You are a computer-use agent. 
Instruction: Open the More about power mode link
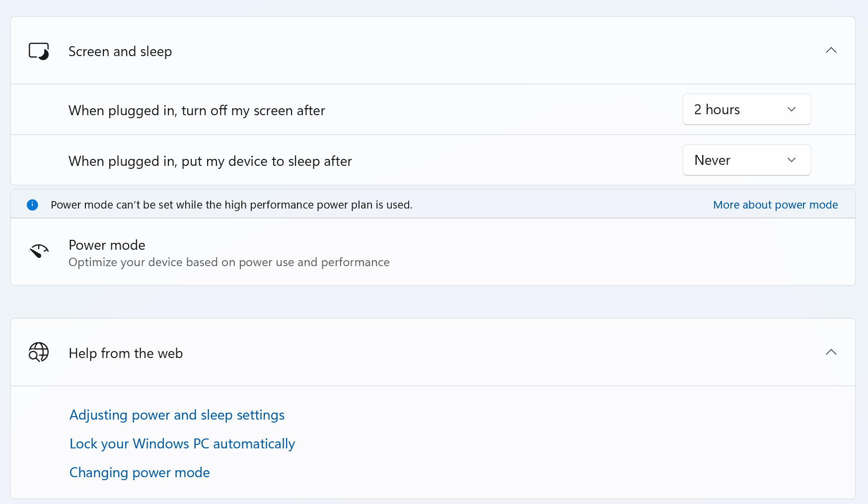pos(775,205)
